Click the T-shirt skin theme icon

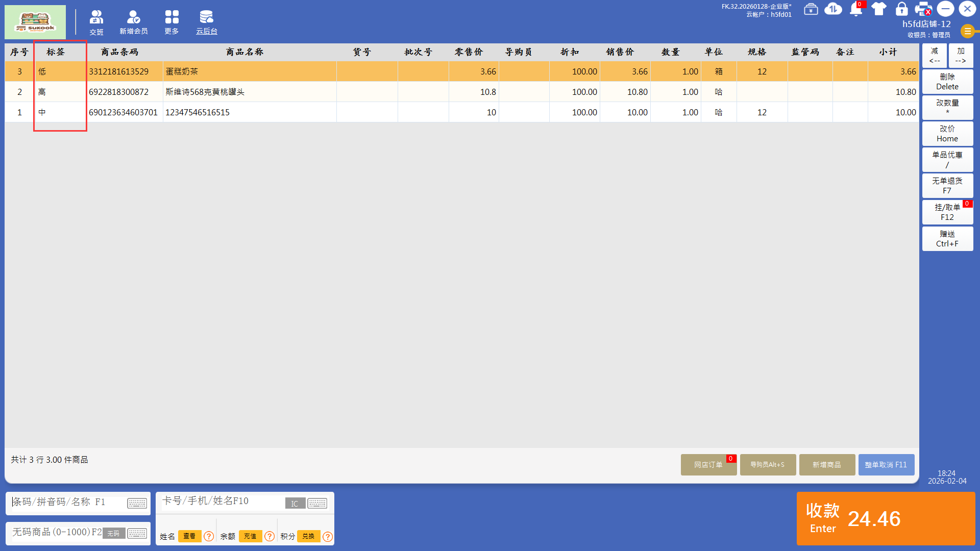tap(879, 9)
